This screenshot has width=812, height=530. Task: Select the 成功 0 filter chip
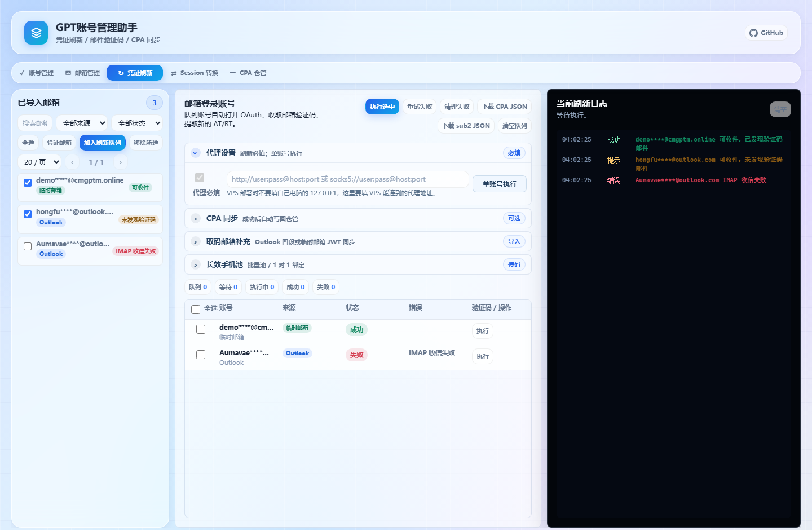[295, 287]
